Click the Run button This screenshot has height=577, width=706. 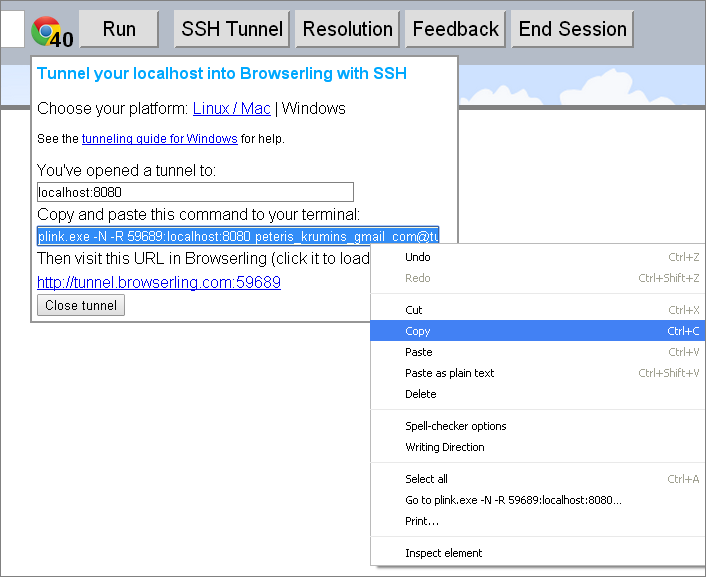pyautogui.click(x=119, y=29)
